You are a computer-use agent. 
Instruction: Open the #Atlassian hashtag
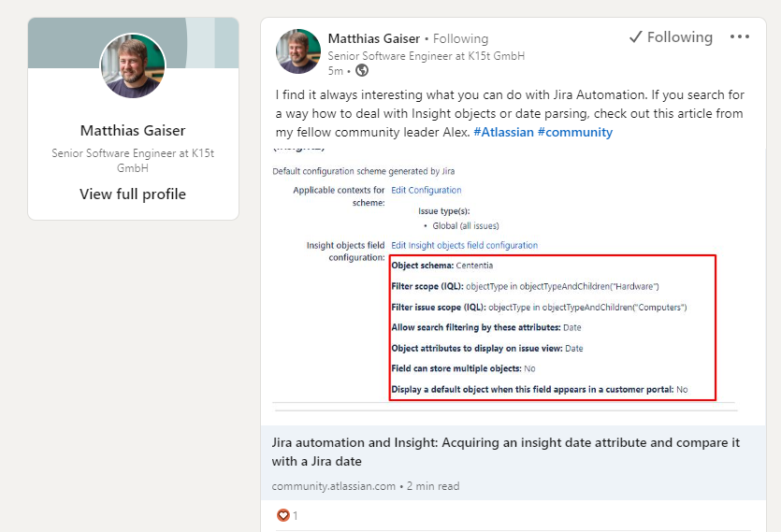pos(503,133)
